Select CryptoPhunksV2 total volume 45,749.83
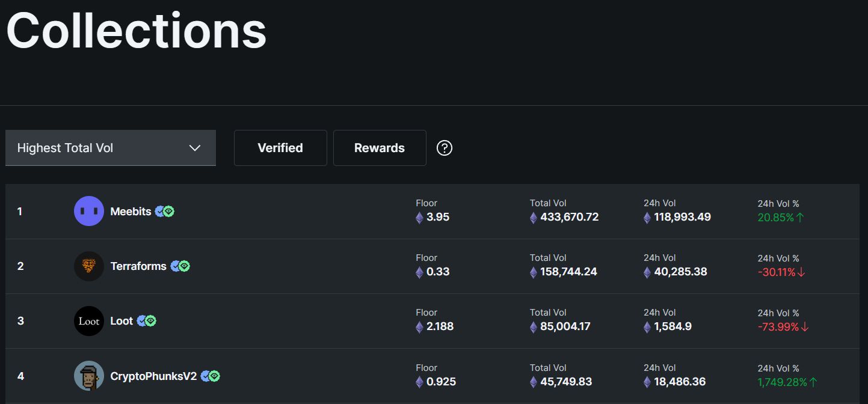 coord(566,382)
